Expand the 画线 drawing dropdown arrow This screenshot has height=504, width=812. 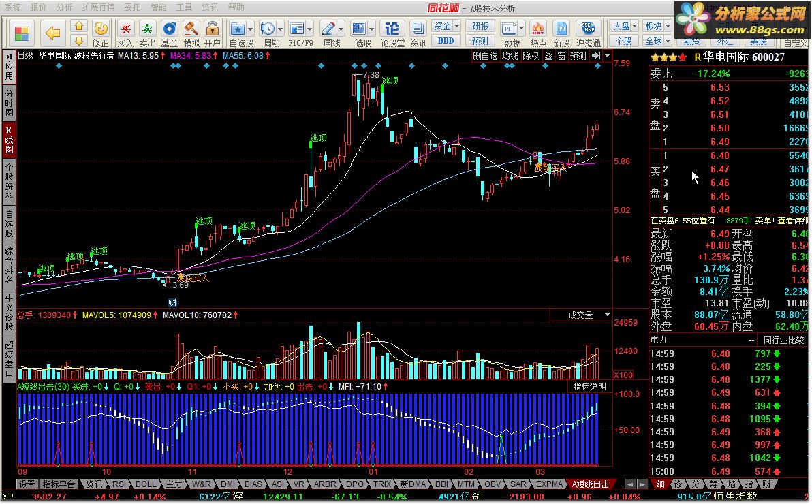click(341, 29)
